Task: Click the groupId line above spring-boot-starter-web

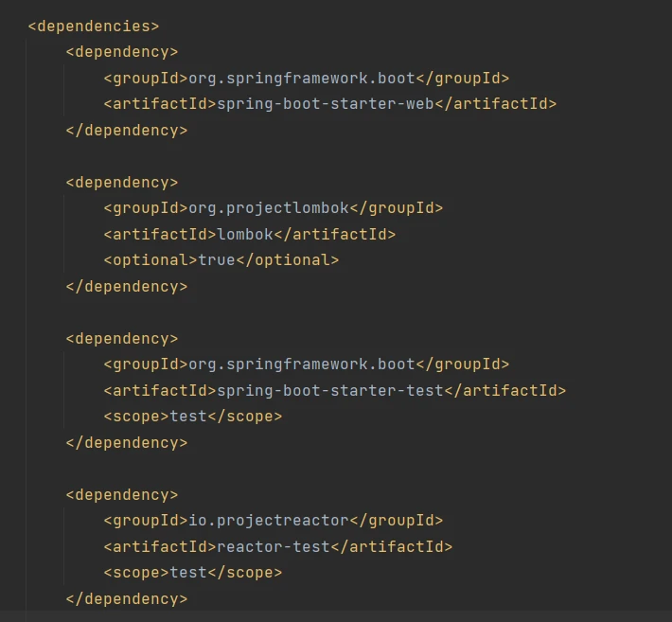Action: (x=306, y=78)
